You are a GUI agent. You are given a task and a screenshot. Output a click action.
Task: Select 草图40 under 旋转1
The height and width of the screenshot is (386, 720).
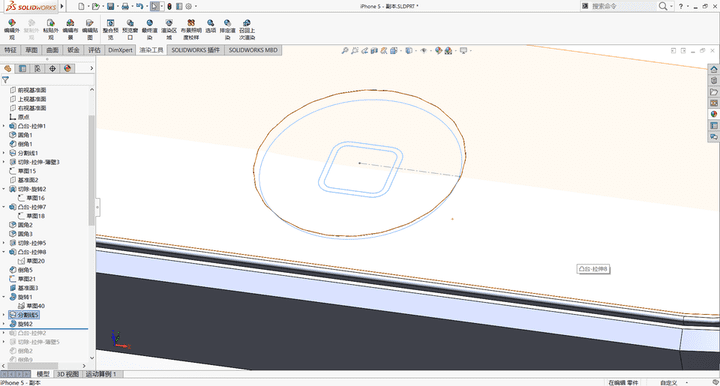tap(32, 306)
